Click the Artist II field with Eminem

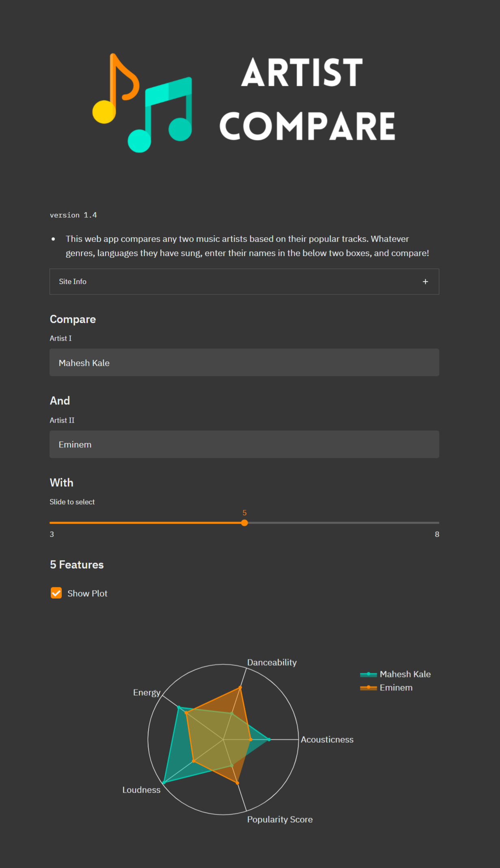point(244,445)
